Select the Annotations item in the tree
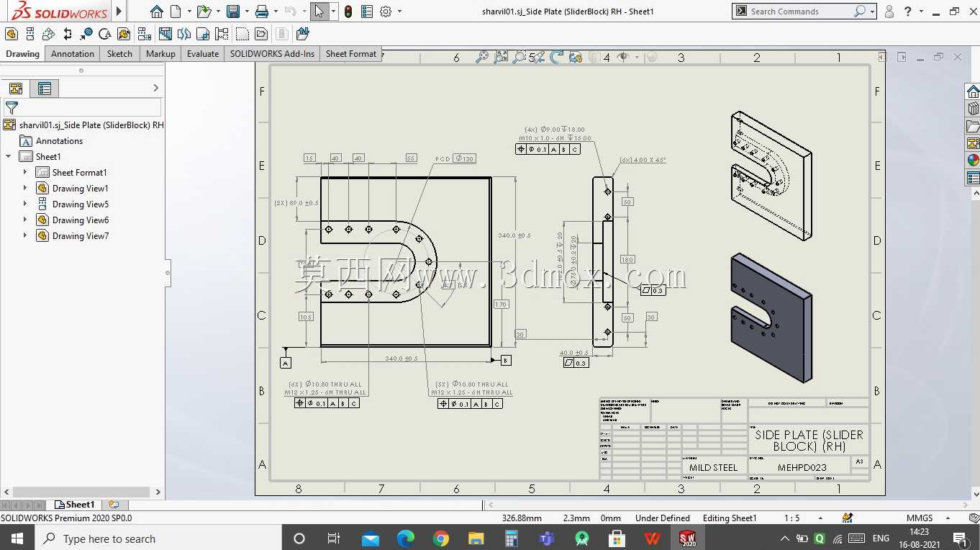Image resolution: width=980 pixels, height=550 pixels. coord(59,141)
